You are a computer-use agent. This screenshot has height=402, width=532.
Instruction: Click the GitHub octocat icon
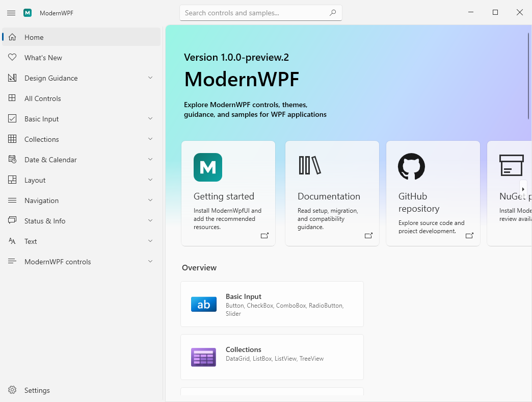pos(412,166)
